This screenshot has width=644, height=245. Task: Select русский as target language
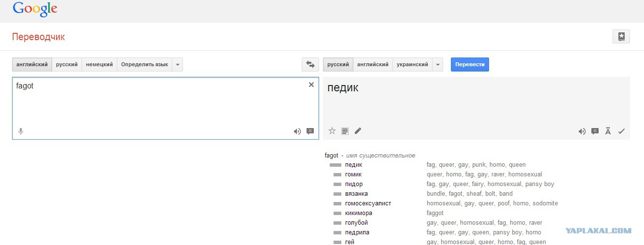(338, 64)
